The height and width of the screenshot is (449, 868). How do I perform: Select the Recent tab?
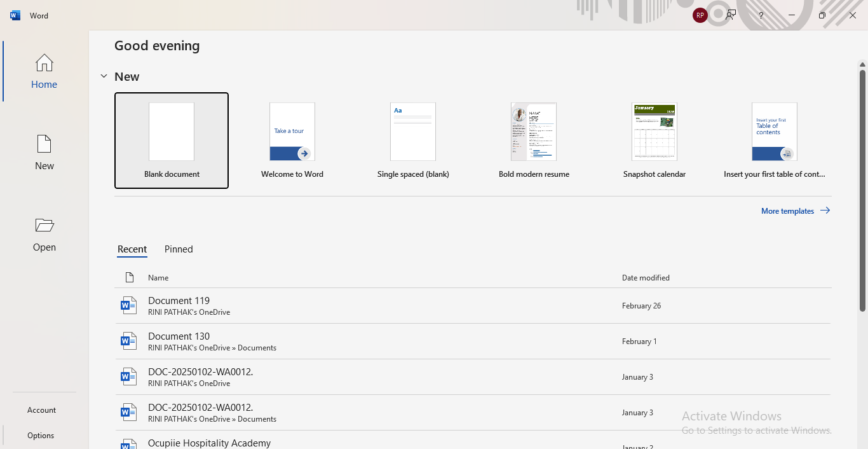pos(132,249)
